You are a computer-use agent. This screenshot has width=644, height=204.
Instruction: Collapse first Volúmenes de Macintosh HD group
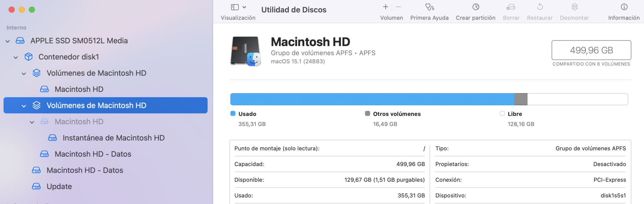coord(24,74)
